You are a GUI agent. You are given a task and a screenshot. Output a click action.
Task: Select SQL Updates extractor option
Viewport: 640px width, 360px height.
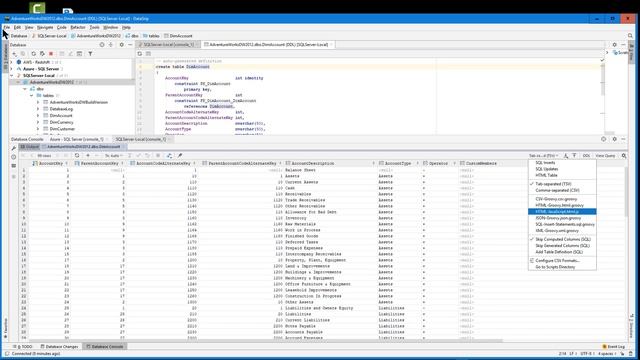(x=562, y=169)
